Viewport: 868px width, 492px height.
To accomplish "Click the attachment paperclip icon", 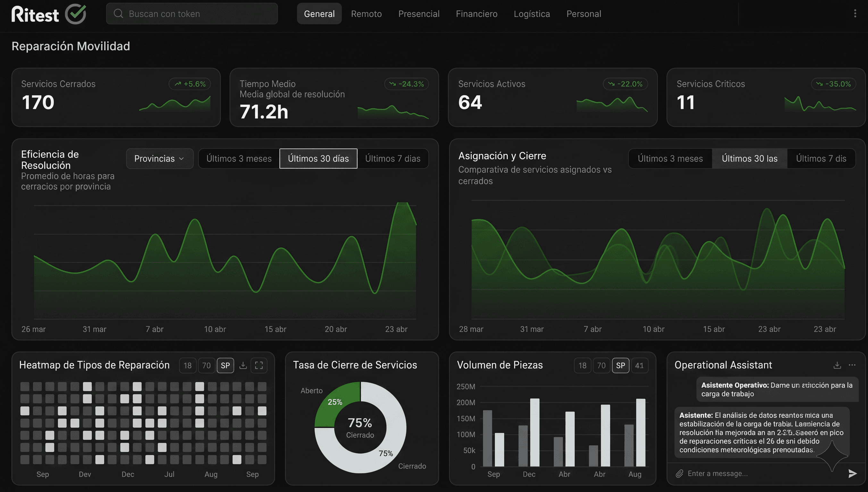I will click(x=679, y=473).
